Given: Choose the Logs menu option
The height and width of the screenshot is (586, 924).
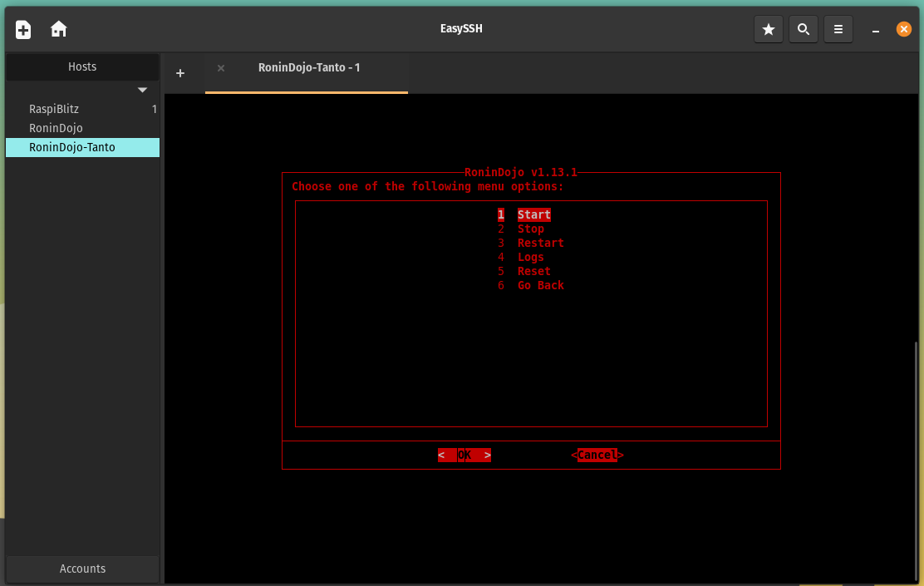Looking at the screenshot, I should (530, 257).
